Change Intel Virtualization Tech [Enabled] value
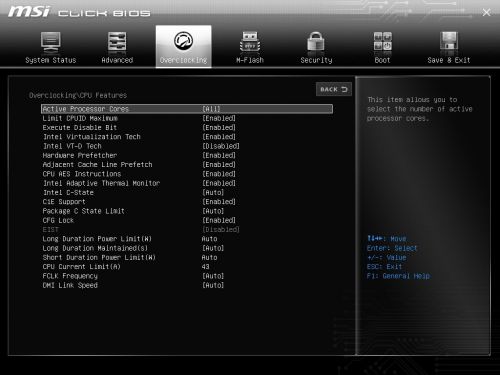 219,137
